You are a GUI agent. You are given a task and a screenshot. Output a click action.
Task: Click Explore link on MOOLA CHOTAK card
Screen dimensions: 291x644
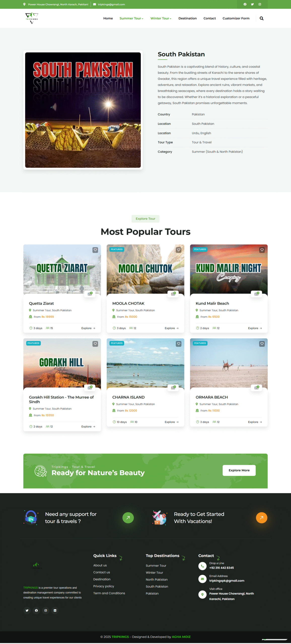[x=171, y=328]
